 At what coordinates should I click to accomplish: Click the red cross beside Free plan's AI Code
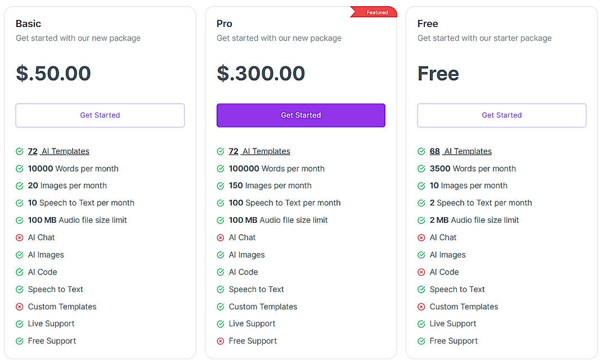pos(421,272)
